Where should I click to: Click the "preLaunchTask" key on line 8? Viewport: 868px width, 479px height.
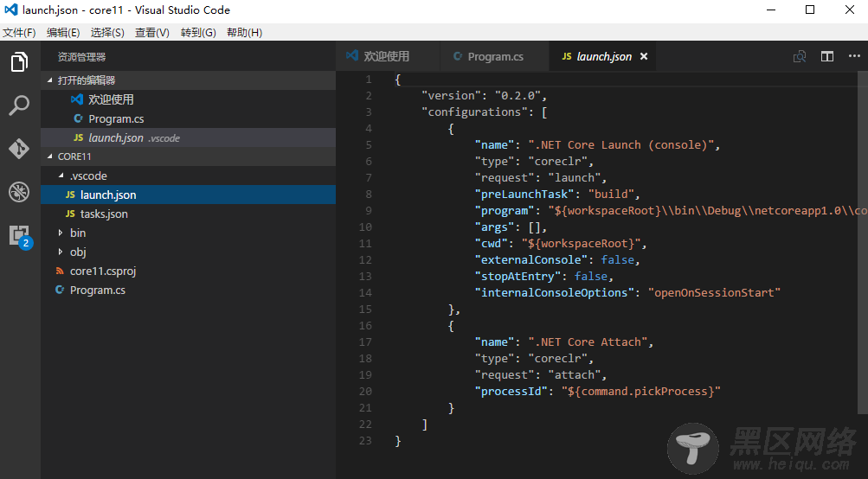524,195
